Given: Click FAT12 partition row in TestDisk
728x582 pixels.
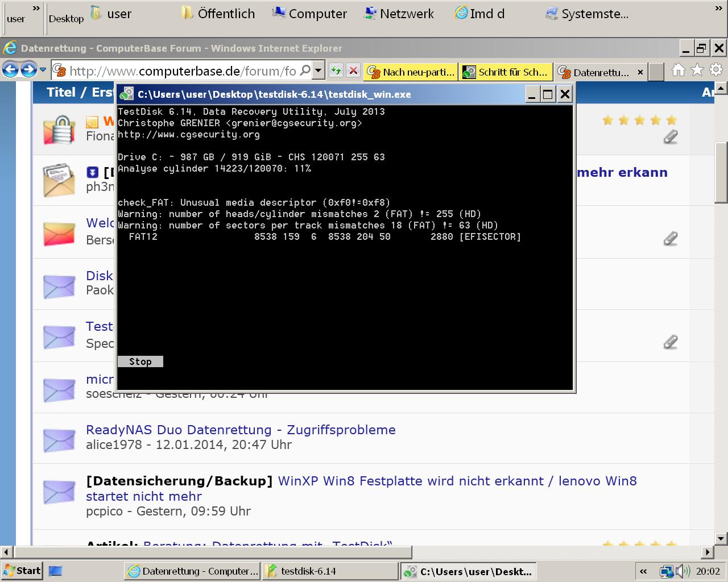Looking at the screenshot, I should tap(325, 236).
